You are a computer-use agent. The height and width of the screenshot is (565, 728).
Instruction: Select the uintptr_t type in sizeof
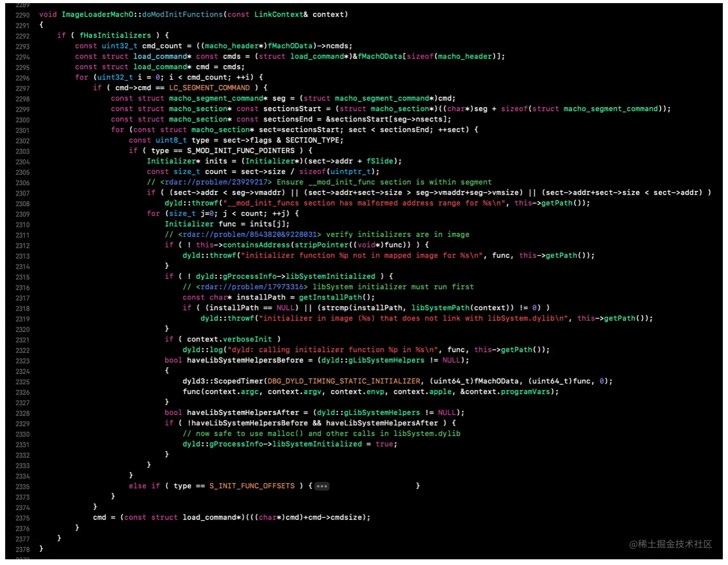tap(351, 172)
